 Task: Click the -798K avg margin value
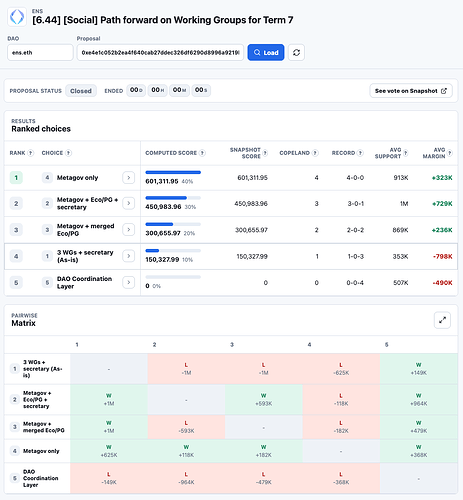point(443,256)
